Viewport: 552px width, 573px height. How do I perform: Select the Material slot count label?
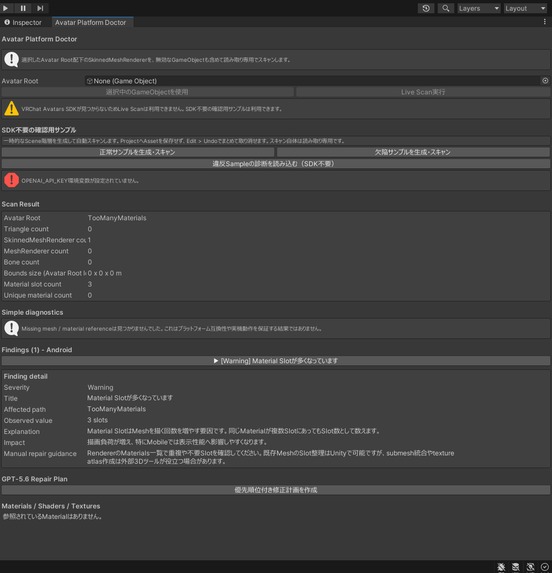(x=33, y=284)
